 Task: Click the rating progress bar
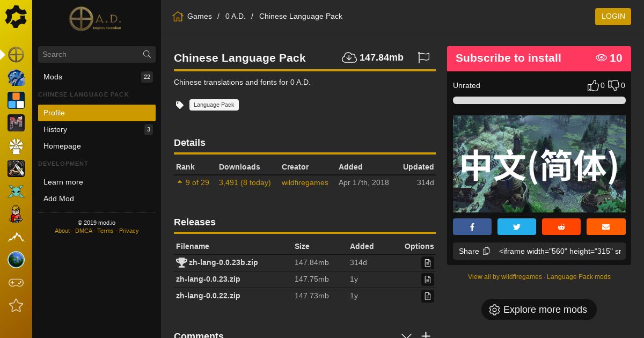point(539,100)
